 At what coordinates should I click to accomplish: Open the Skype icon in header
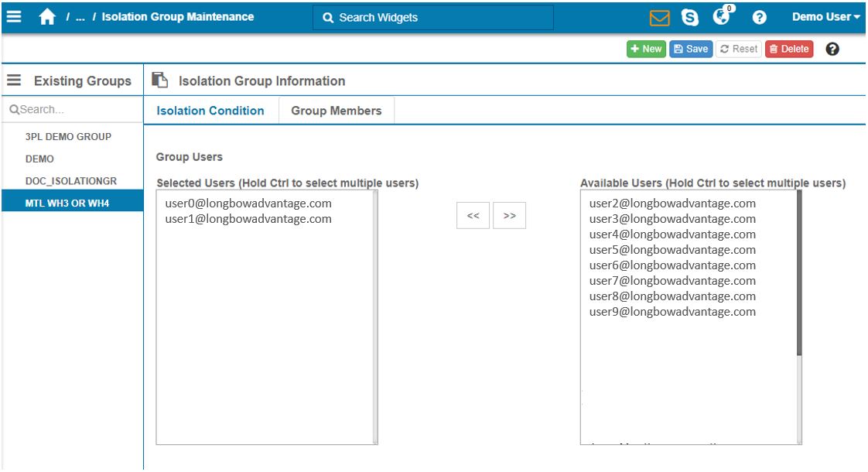click(689, 17)
